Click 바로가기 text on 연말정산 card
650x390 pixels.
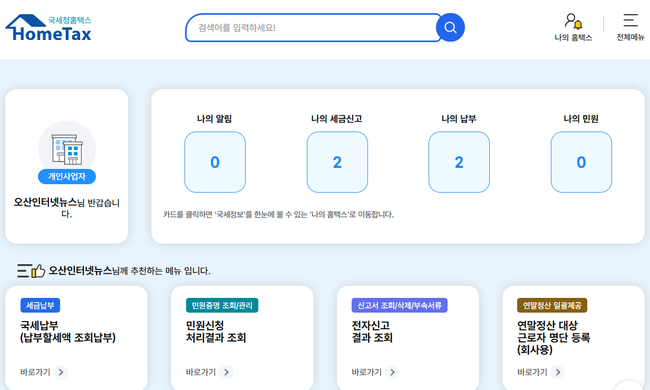point(532,372)
